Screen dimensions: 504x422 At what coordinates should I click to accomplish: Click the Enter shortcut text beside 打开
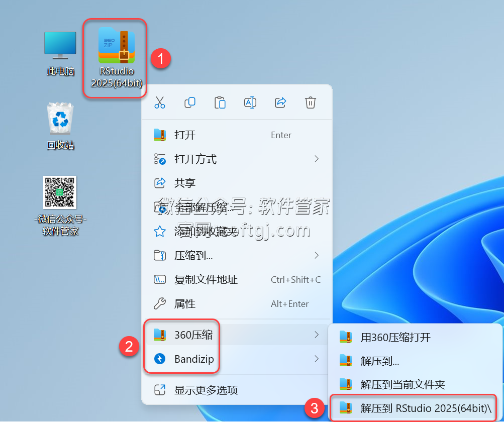[281, 135]
